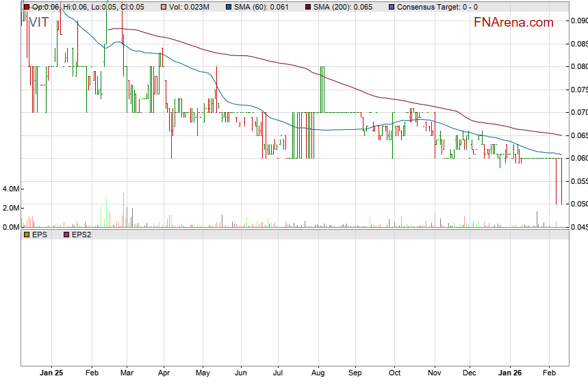Click the pink Vol legend swatch
The image size is (588, 387).
click(x=164, y=7)
